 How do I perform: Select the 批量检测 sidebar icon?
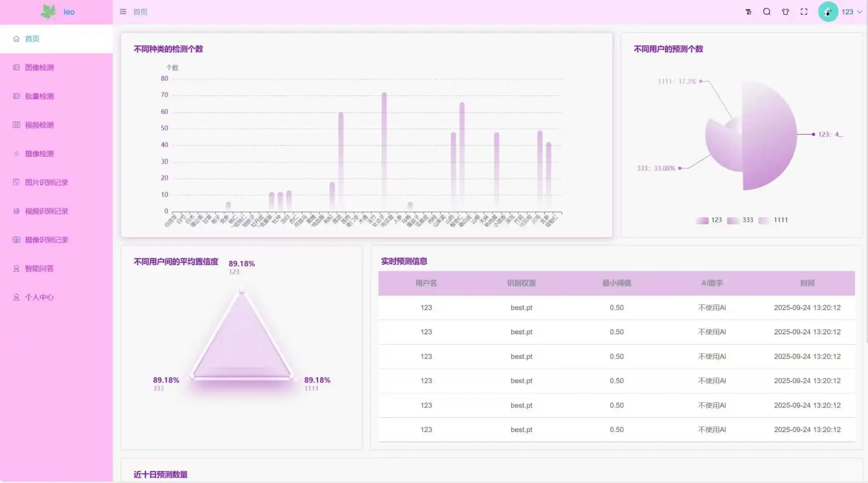pyautogui.click(x=16, y=96)
